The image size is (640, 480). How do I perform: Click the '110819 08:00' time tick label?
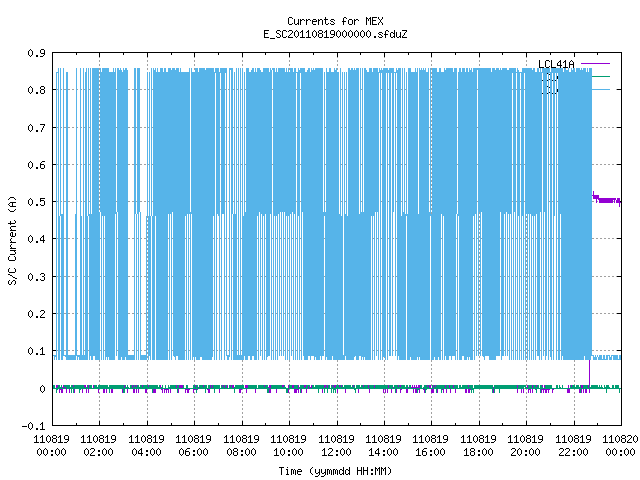point(241,446)
